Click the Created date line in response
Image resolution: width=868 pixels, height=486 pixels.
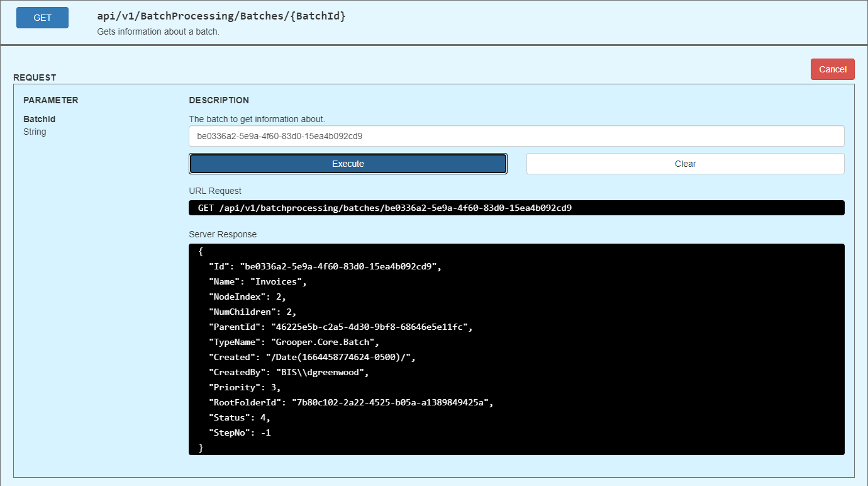(312, 357)
